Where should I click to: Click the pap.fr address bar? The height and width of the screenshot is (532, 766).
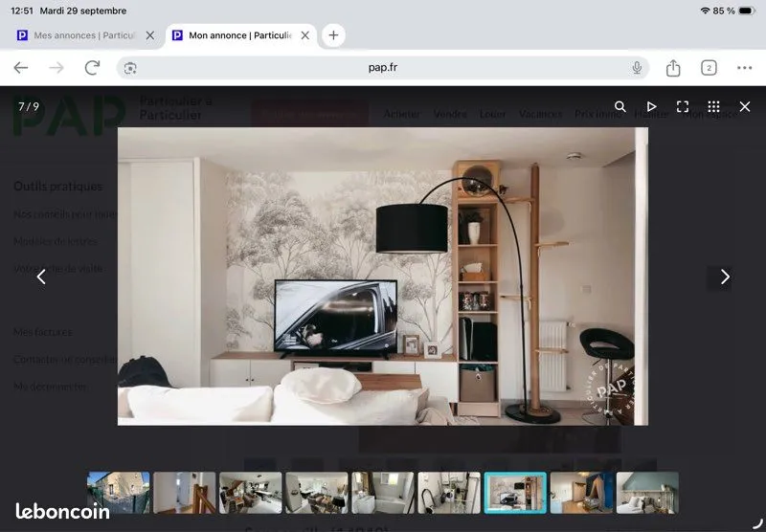pyautogui.click(x=383, y=68)
